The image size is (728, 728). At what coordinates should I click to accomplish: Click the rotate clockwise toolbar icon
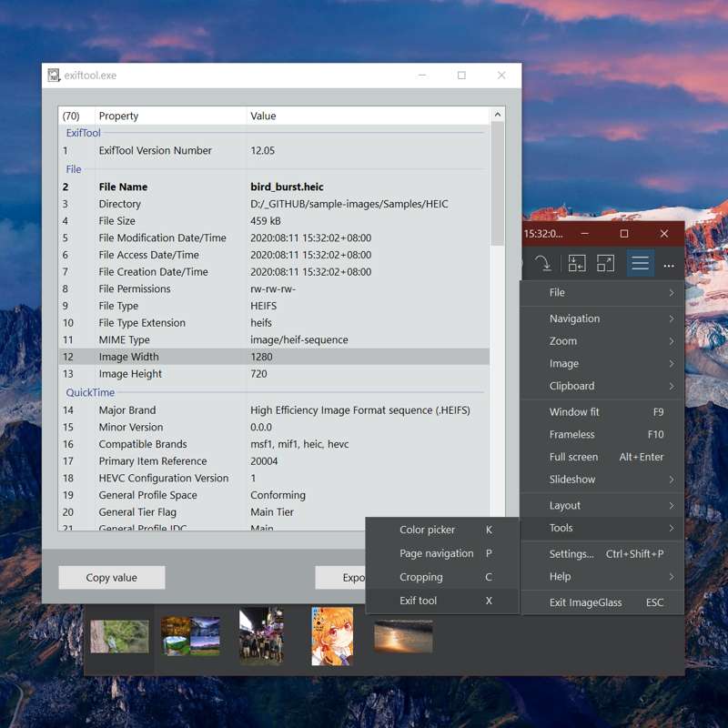tap(542, 264)
